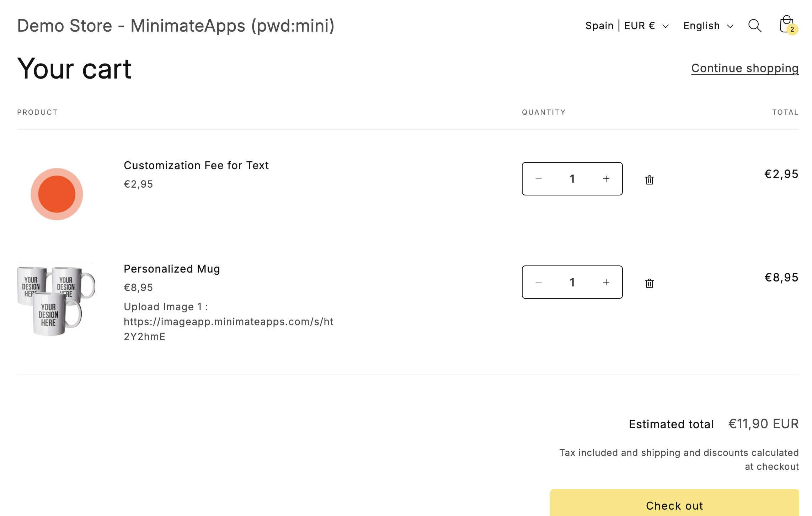This screenshot has height=516, width=812.
Task: Delete Customization Fee for Text item
Action: 650,180
